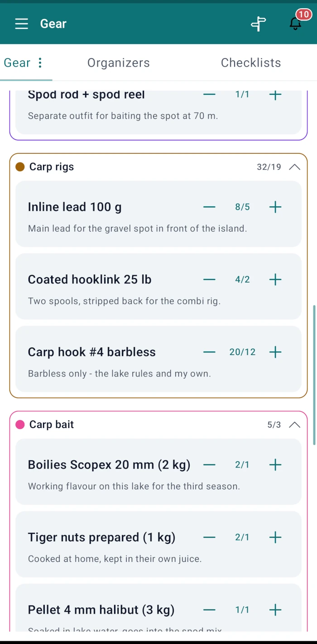Increase Inline lead 100 g quantity
Viewport: 317px width, 644px height.
coord(275,207)
